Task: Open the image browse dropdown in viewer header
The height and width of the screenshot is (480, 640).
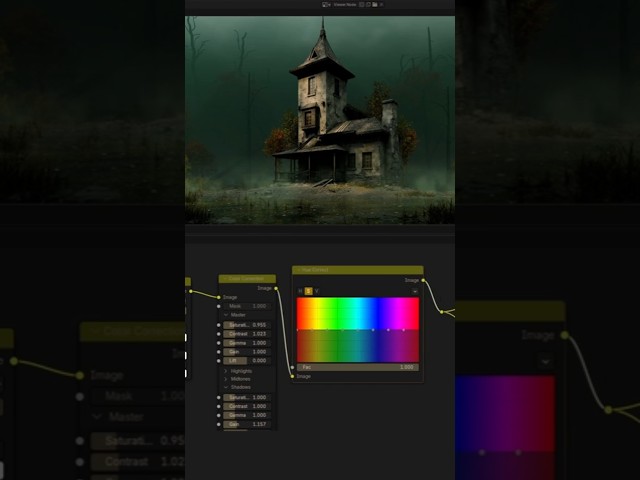Action: coord(326,4)
